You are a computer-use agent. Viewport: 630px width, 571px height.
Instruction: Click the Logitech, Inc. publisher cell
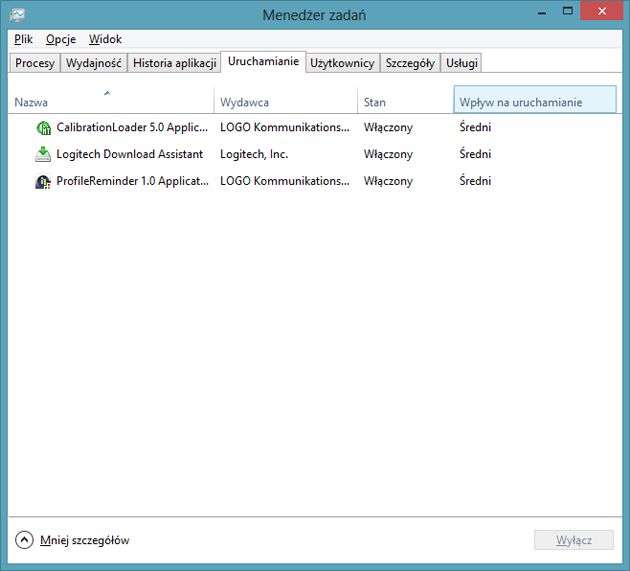pyautogui.click(x=254, y=154)
